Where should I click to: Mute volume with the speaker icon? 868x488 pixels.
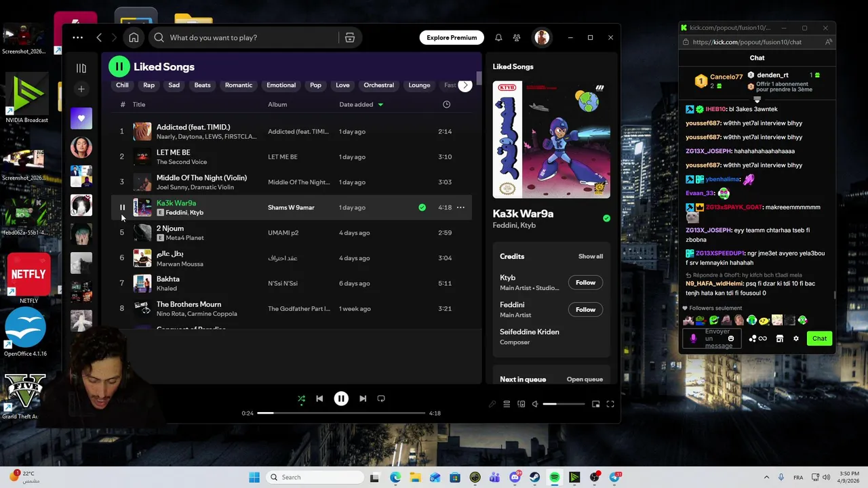535,404
